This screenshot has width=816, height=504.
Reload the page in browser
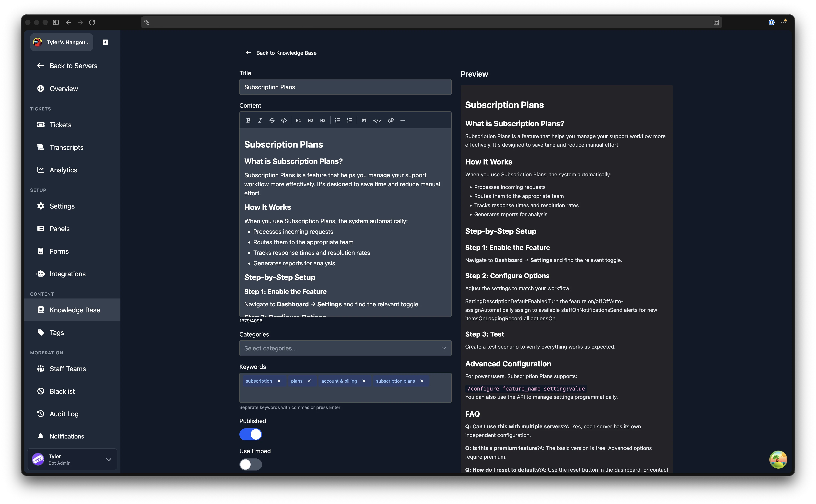pyautogui.click(x=92, y=22)
